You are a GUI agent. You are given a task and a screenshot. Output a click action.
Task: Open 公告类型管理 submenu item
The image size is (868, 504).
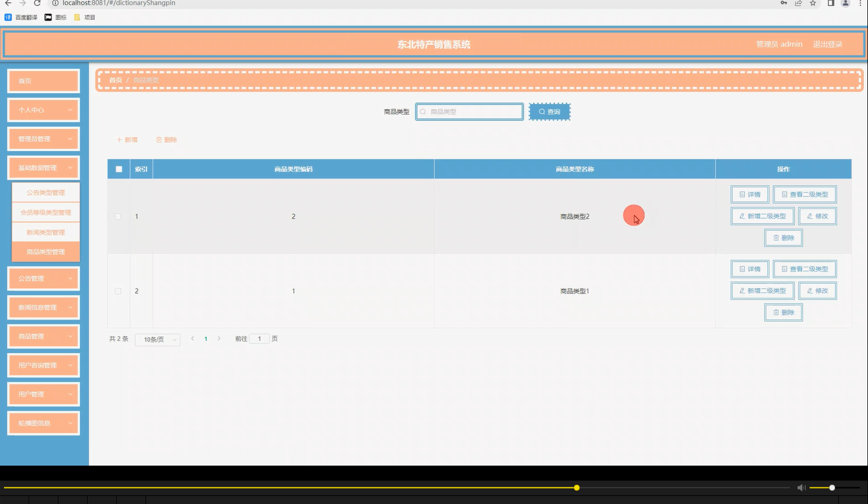tap(46, 192)
